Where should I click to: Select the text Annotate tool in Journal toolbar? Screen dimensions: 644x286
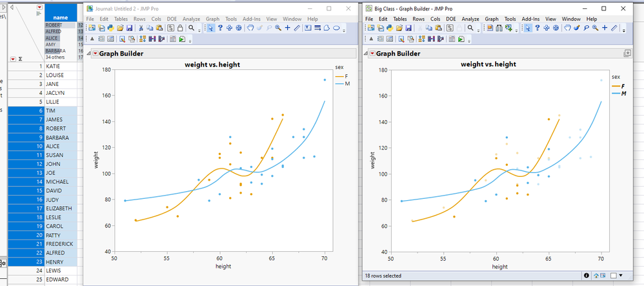click(x=308, y=28)
